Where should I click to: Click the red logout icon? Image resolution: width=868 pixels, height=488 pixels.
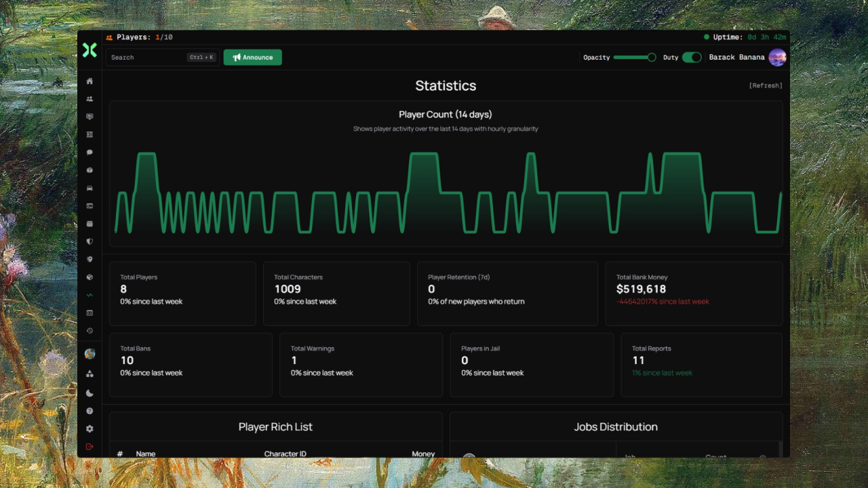[90, 447]
